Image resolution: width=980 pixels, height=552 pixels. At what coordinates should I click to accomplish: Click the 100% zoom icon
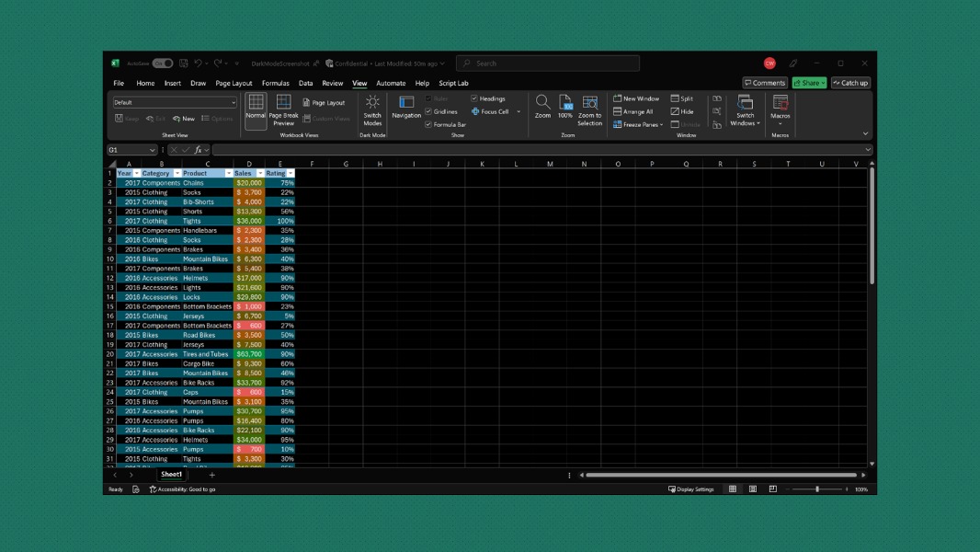[x=565, y=104]
